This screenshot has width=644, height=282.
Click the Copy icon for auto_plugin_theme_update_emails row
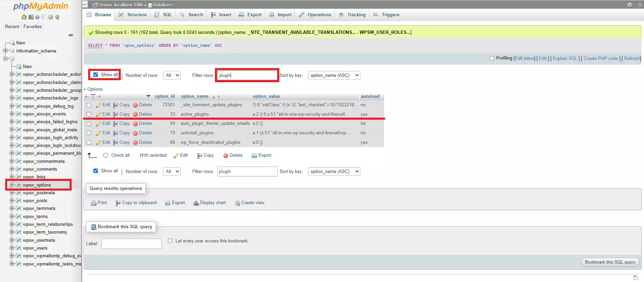(x=116, y=124)
